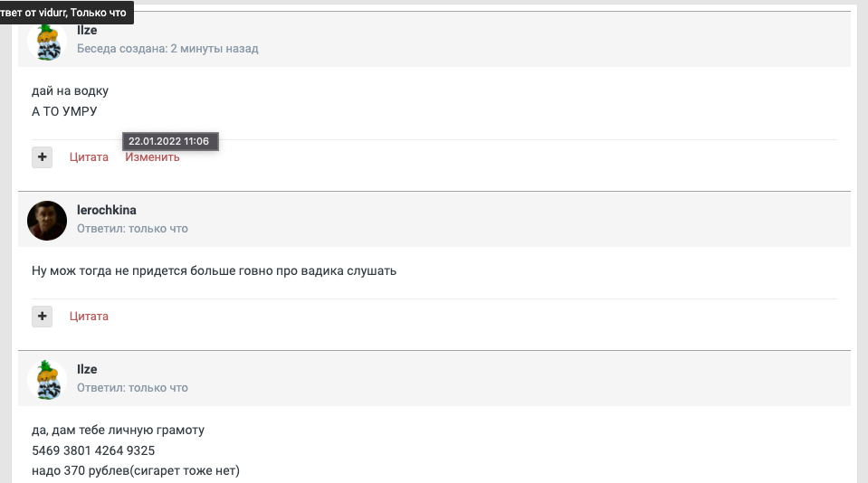Open Ilze's avatar on the card number reply
The width and height of the screenshot is (868, 483).
point(47,379)
